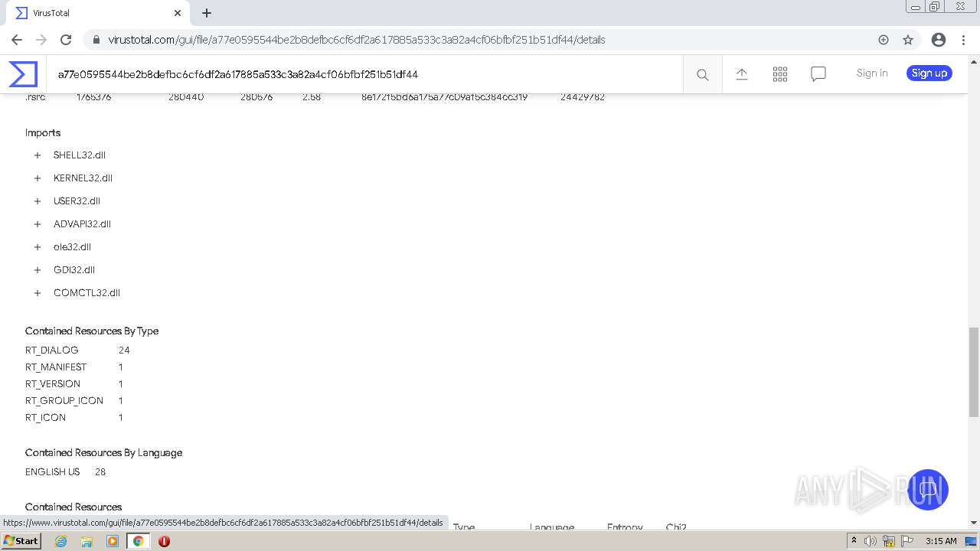The width and height of the screenshot is (980, 551).
Task: Click the action center flag icon
Action: coord(907,541)
